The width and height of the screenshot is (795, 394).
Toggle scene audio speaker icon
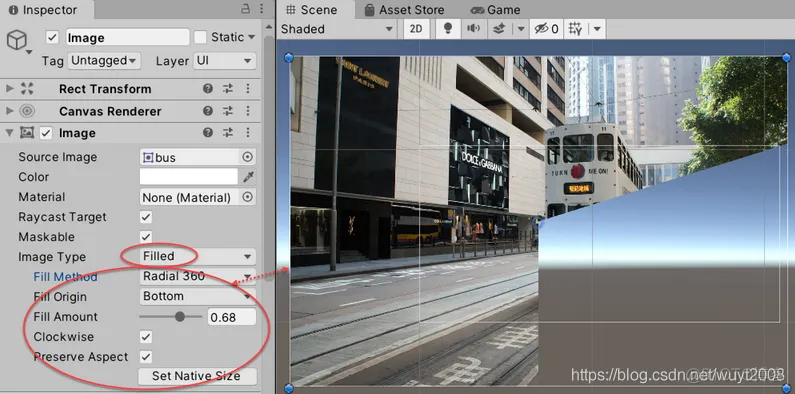[473, 29]
